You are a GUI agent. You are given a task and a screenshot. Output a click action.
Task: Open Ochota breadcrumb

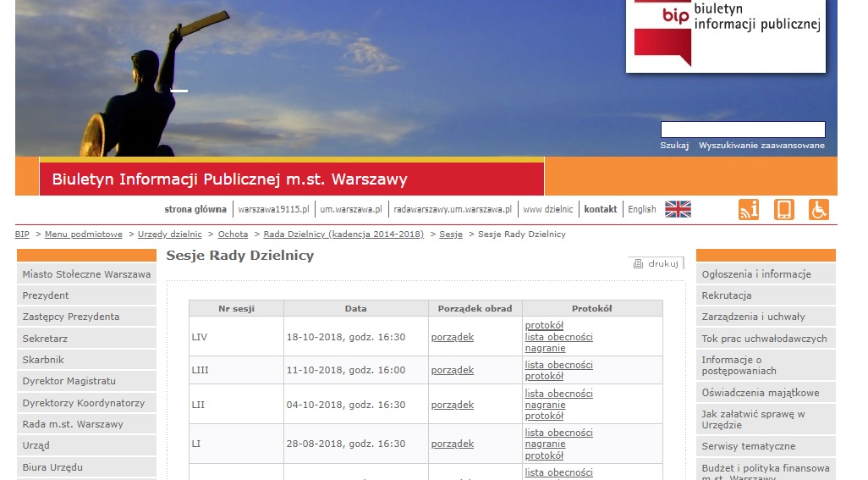point(233,234)
